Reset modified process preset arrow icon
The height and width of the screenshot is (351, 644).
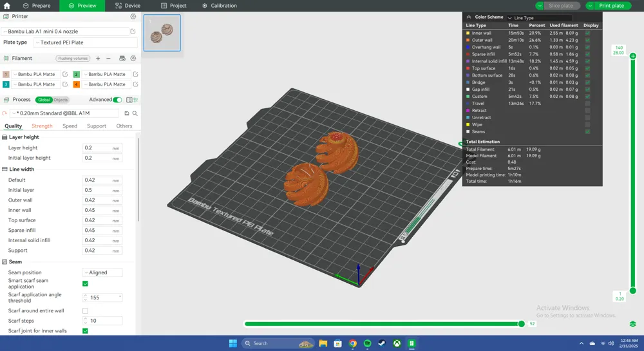pos(5,113)
